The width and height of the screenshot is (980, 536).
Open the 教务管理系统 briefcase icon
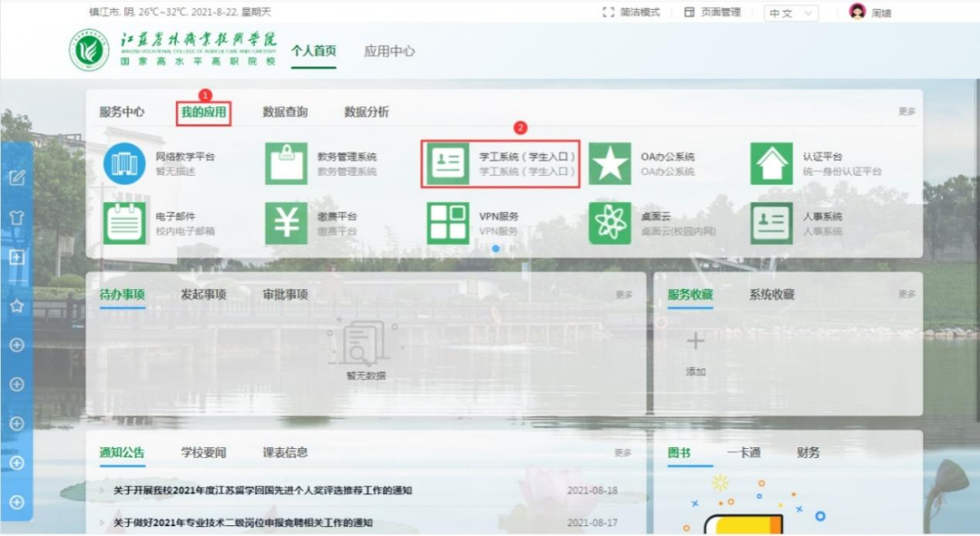click(286, 163)
